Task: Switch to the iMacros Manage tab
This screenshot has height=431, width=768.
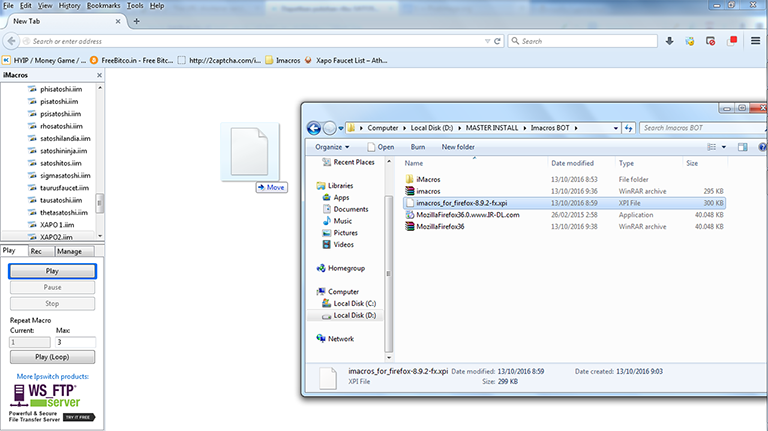Action: point(74,251)
